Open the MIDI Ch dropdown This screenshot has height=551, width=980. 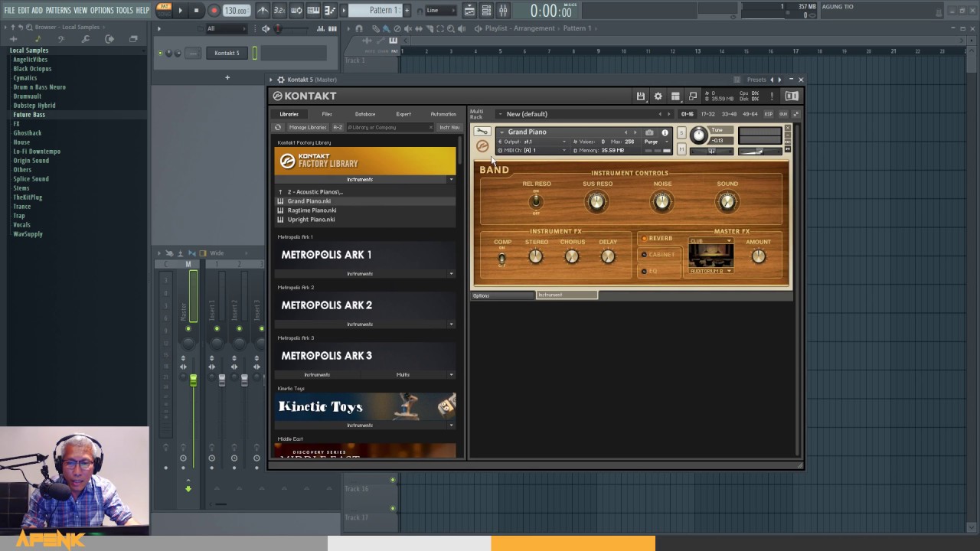tap(531, 150)
